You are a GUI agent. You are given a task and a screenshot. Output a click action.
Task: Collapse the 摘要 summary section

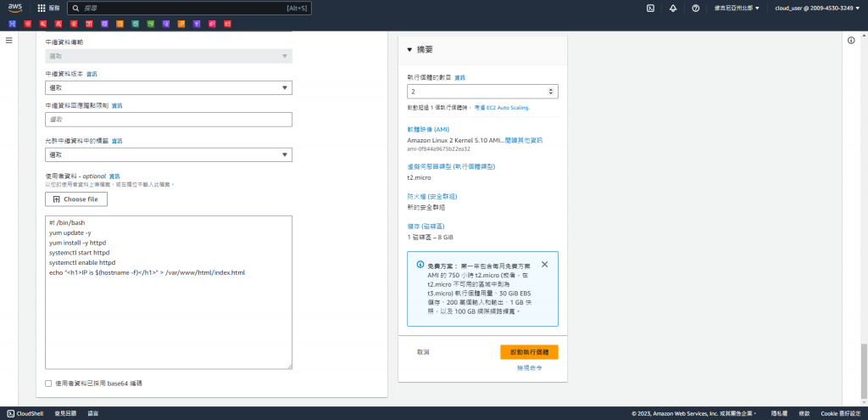pyautogui.click(x=409, y=50)
